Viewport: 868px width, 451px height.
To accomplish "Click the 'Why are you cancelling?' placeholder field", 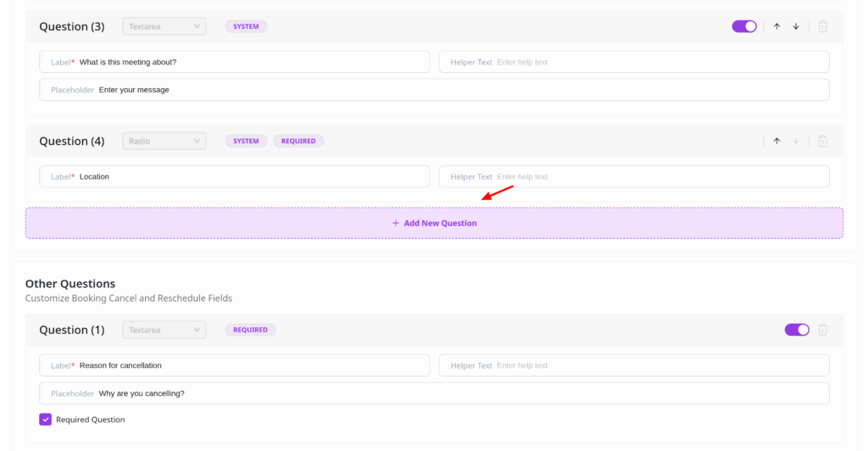I will point(458,393).
